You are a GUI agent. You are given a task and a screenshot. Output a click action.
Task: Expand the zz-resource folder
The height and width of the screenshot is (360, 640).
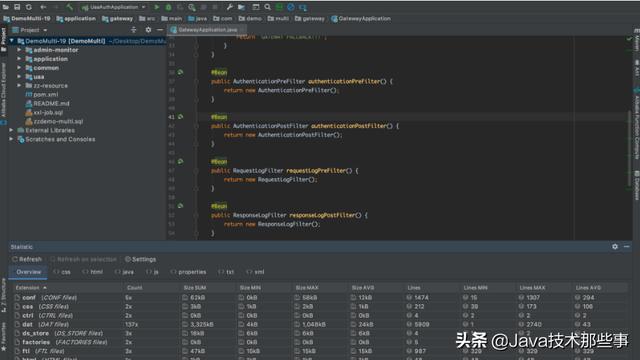click(x=19, y=86)
